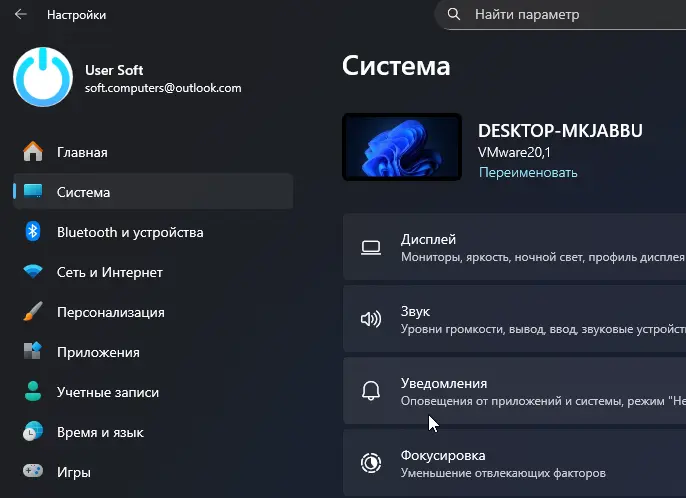Open the Главная home page

coord(82,152)
